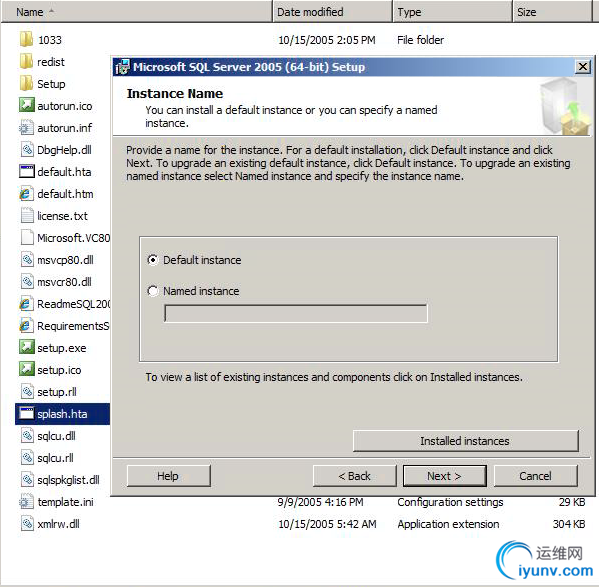The width and height of the screenshot is (599, 587).
Task: Click the date "10/15/2005 5:42 AM"
Action: coord(327,524)
